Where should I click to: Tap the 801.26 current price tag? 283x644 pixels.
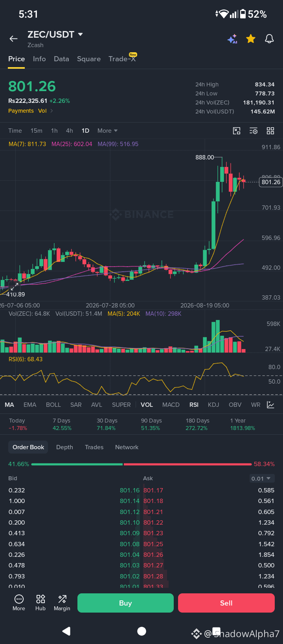pos(271,182)
